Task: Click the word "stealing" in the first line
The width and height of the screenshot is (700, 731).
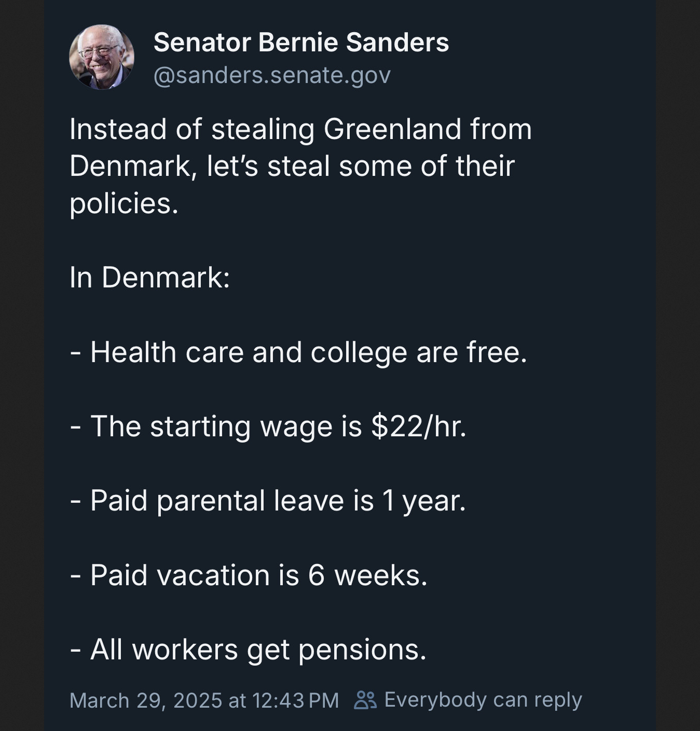Action: click(263, 129)
